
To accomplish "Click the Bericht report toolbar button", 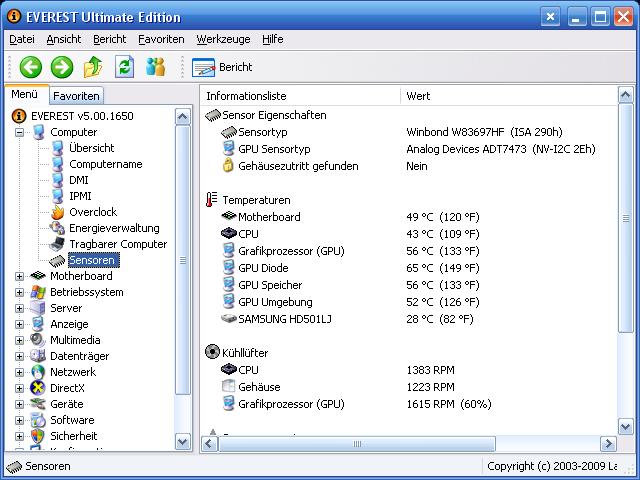I will click(222, 67).
